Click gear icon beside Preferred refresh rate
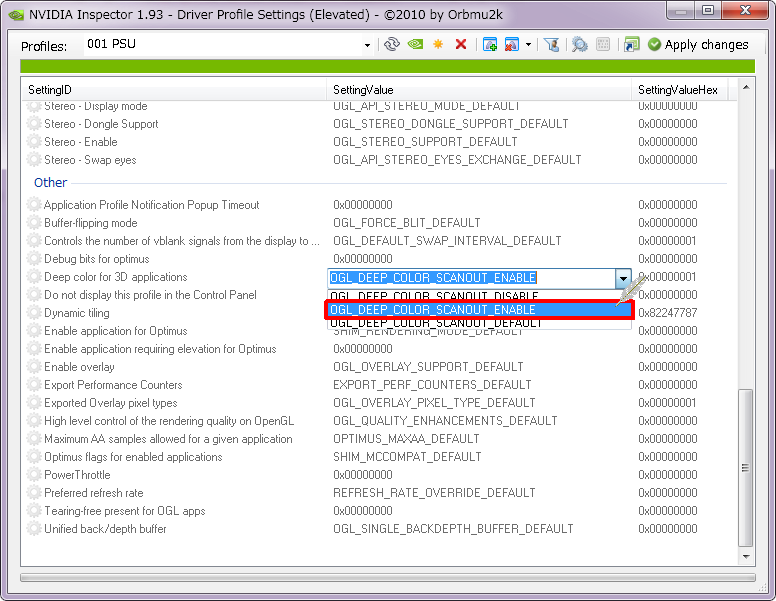This screenshot has width=776, height=601. tap(34, 493)
